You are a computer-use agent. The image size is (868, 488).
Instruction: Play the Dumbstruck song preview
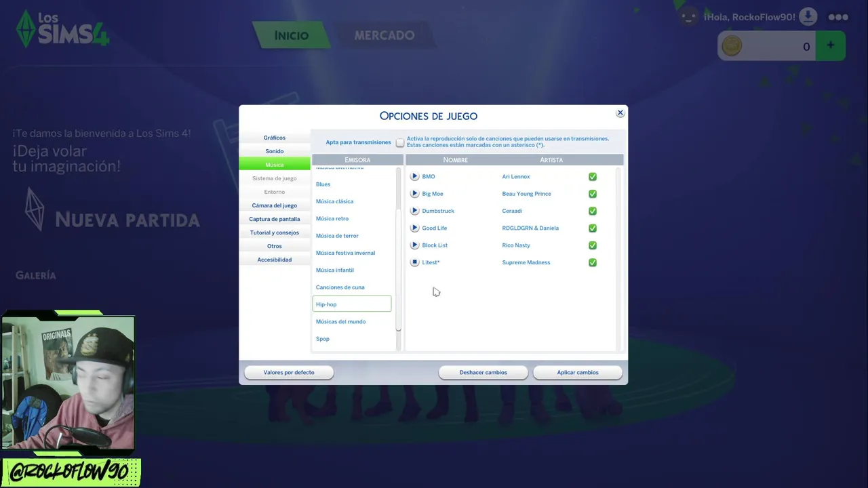(415, 211)
